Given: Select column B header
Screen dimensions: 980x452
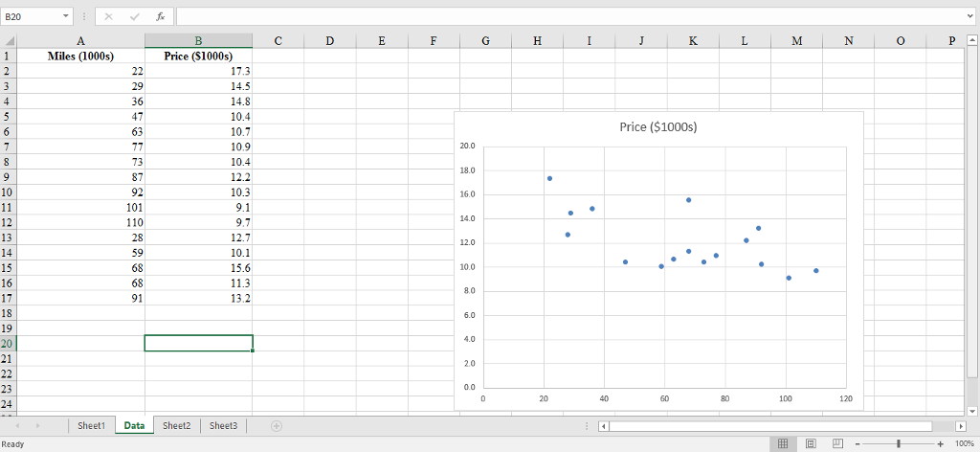Looking at the screenshot, I should point(198,40).
